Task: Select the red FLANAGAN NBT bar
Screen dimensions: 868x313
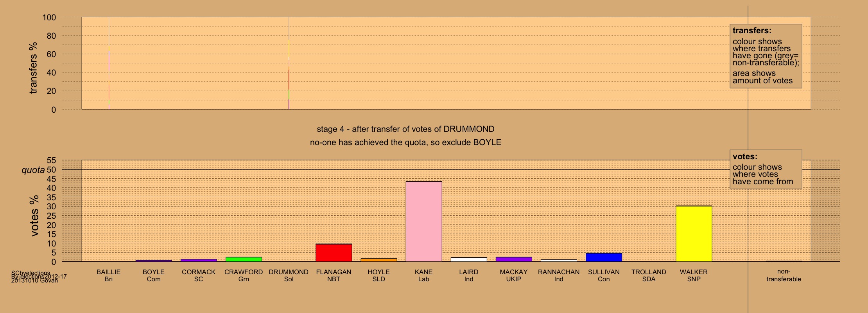Action: (x=334, y=253)
